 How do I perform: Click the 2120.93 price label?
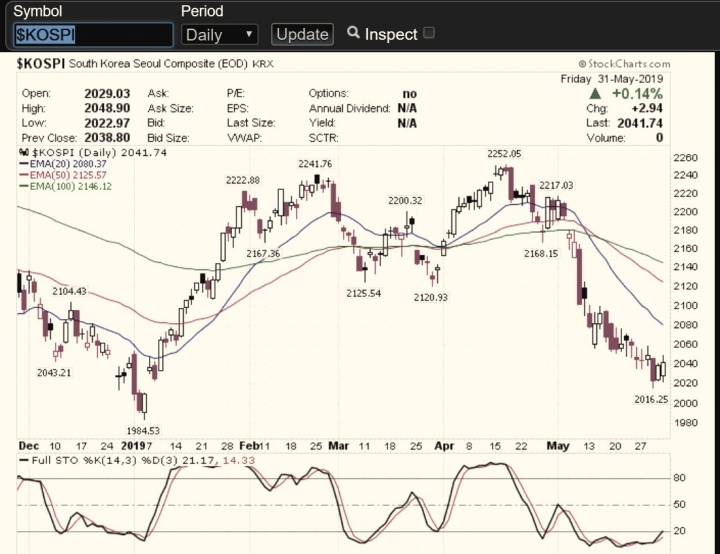click(430, 297)
